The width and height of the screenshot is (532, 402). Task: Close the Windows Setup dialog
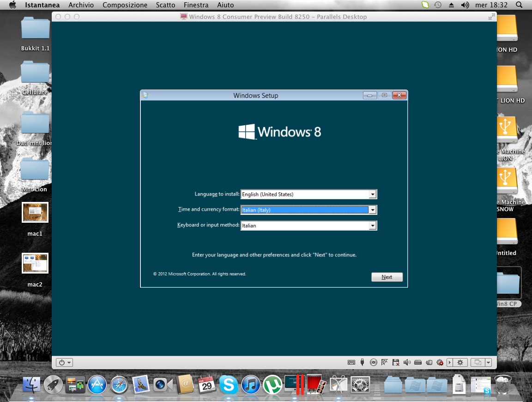[x=399, y=95]
